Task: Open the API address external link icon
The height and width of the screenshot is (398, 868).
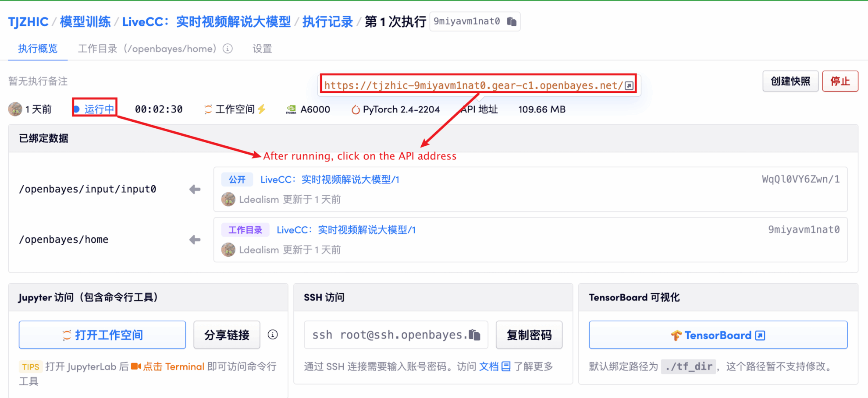Action: [x=629, y=85]
